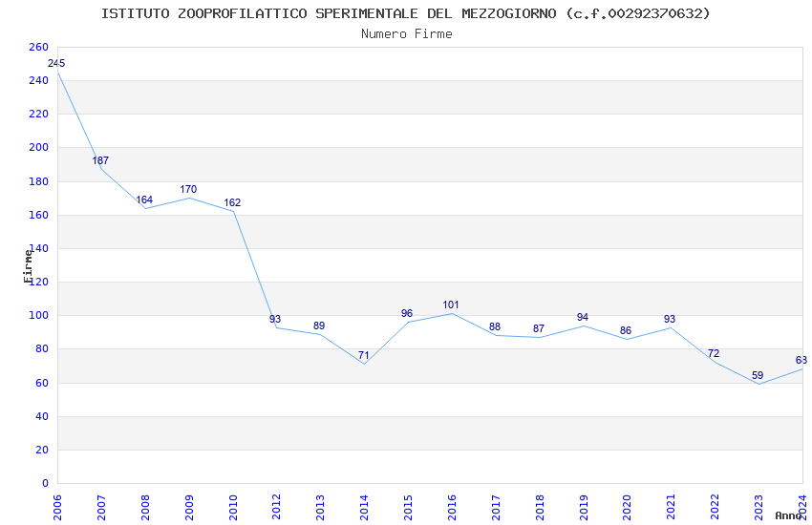Click the 2019 x-axis year label

click(584, 508)
